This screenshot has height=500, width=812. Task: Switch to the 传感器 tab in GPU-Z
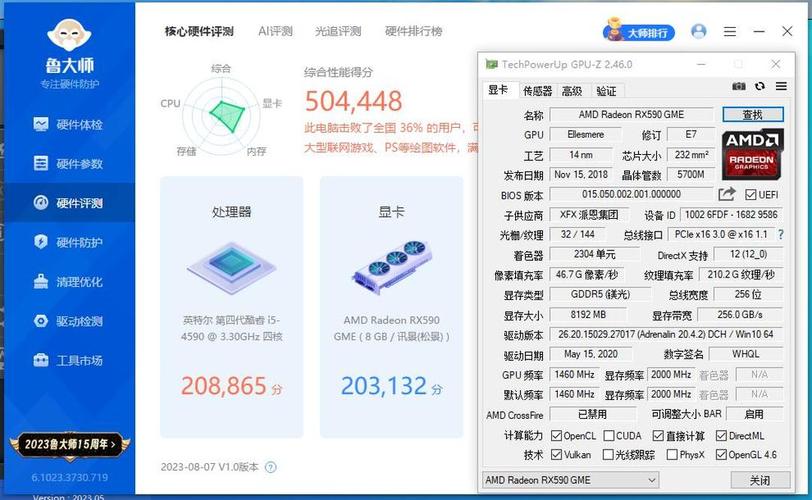[537, 91]
